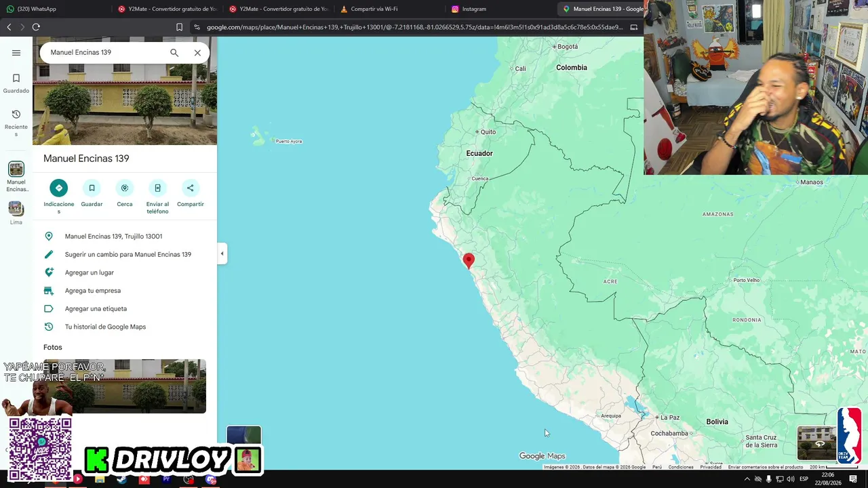This screenshot has width=868, height=488.
Task: Click the Bolivia country label on the map
Action: (717, 422)
